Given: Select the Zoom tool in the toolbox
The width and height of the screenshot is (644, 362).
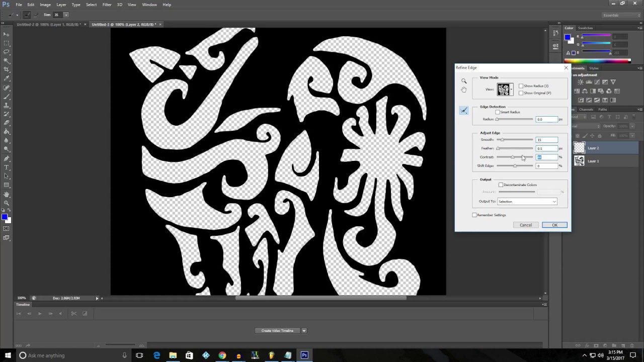Looking at the screenshot, I should pyautogui.click(x=7, y=203).
